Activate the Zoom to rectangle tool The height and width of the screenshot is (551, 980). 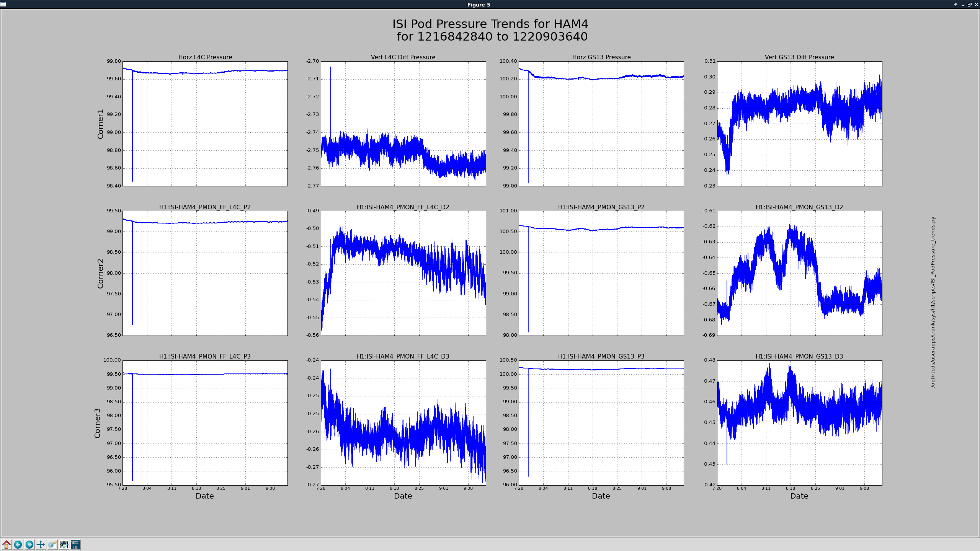pyautogui.click(x=52, y=544)
